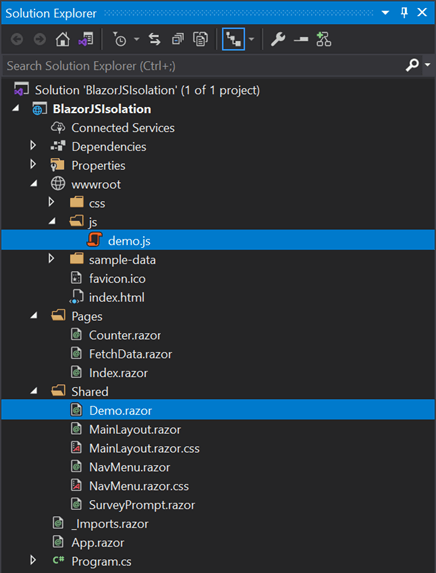Switch between solutions and folder views
This screenshot has height=573, width=436.
pos(86,39)
